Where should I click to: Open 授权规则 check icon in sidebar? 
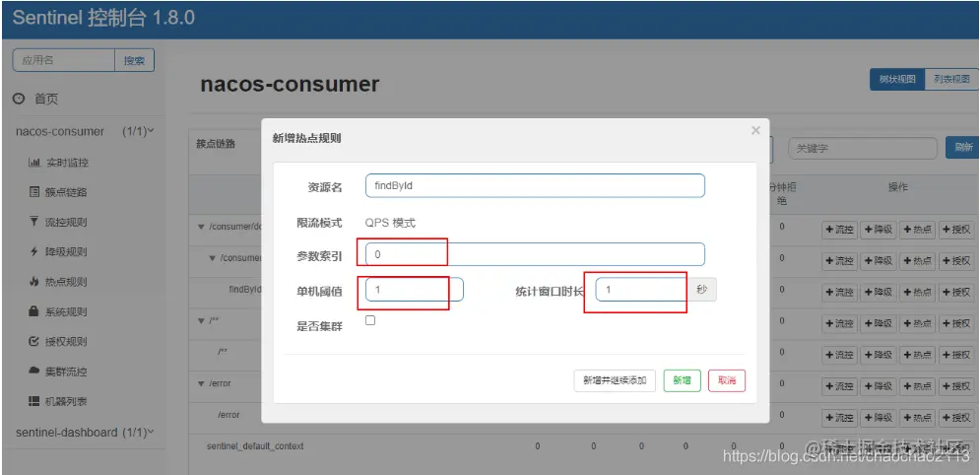(34, 341)
